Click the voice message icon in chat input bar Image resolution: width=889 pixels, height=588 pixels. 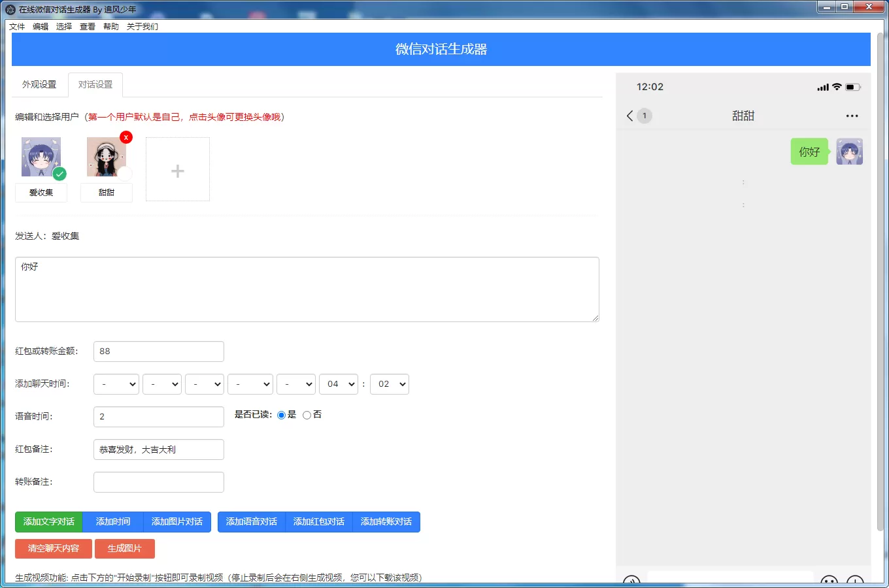(x=631, y=581)
